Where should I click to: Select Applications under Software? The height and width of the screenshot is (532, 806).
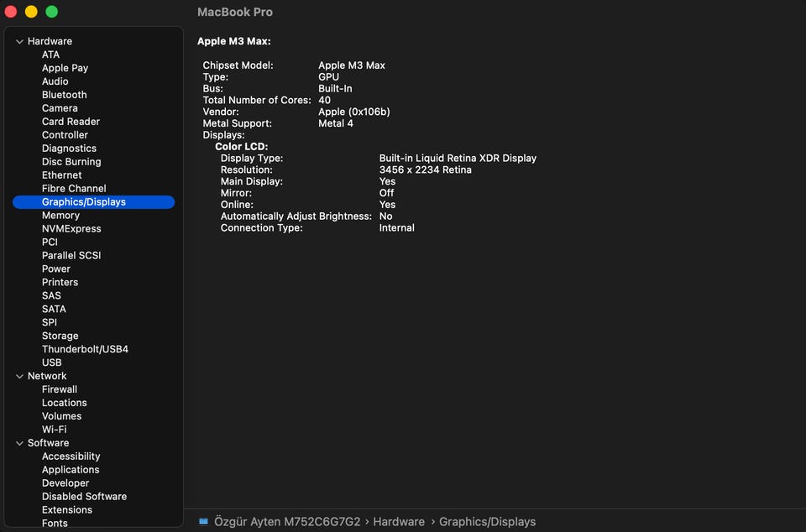click(71, 470)
